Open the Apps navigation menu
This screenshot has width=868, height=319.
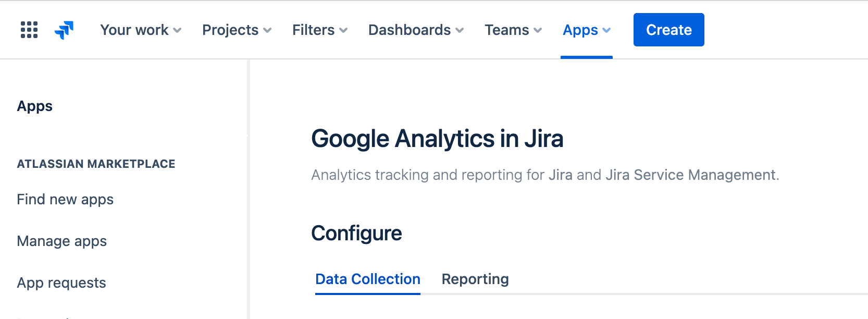click(587, 30)
